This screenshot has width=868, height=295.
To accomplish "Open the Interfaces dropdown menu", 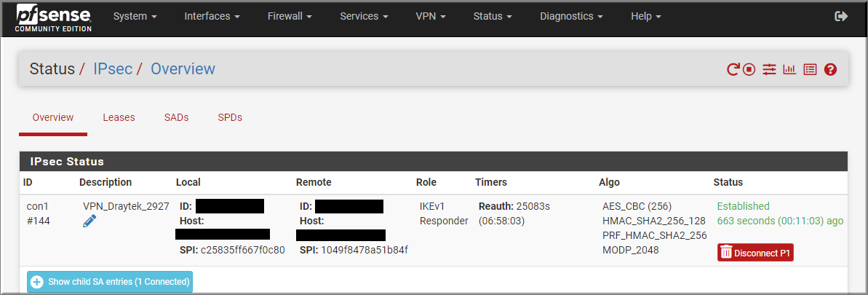I will coord(212,17).
